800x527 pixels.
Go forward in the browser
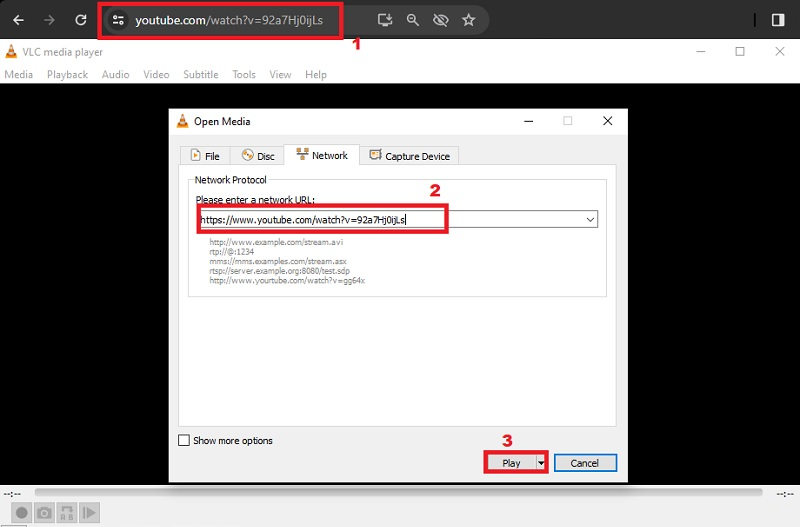49,20
